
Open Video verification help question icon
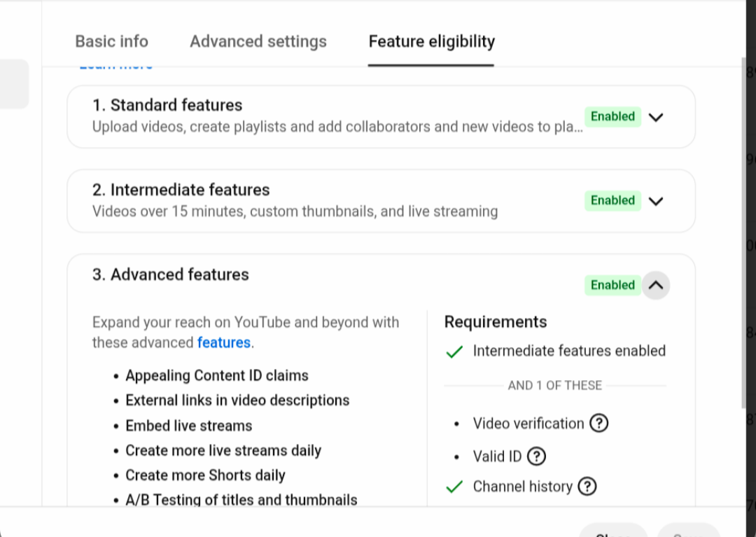coord(598,424)
